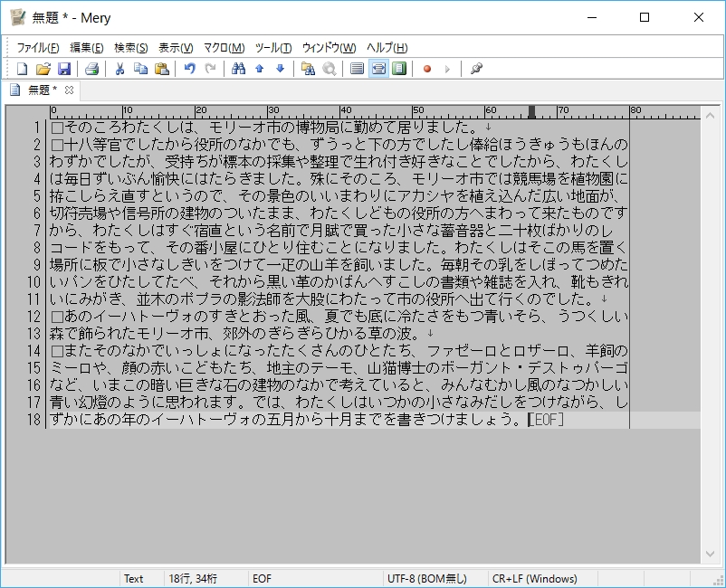Click the grayed magnifier icon
726x588 pixels.
coord(330,69)
